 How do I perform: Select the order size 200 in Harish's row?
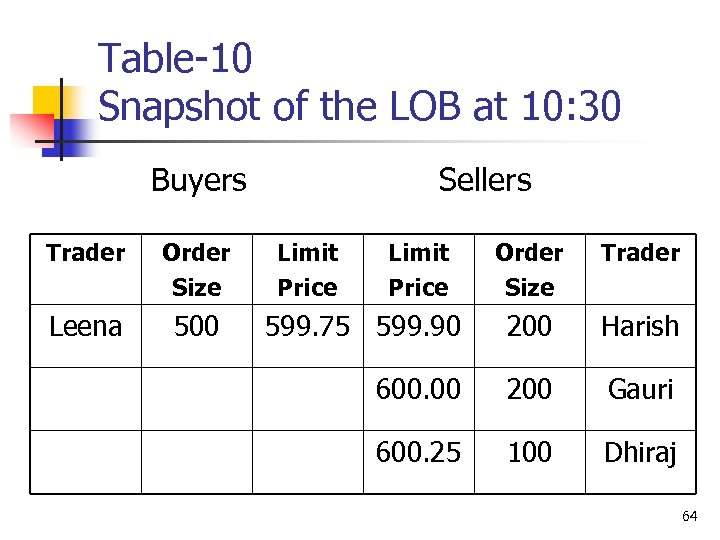pos(529,326)
